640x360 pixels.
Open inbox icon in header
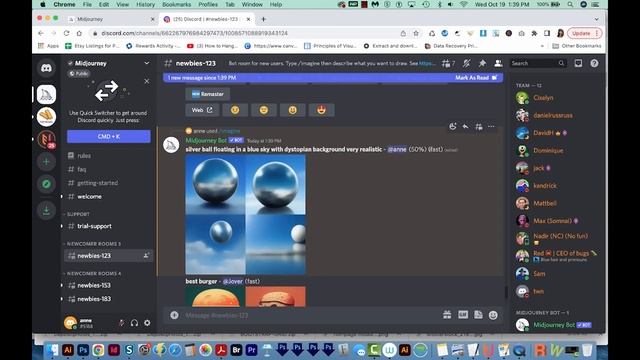point(578,63)
